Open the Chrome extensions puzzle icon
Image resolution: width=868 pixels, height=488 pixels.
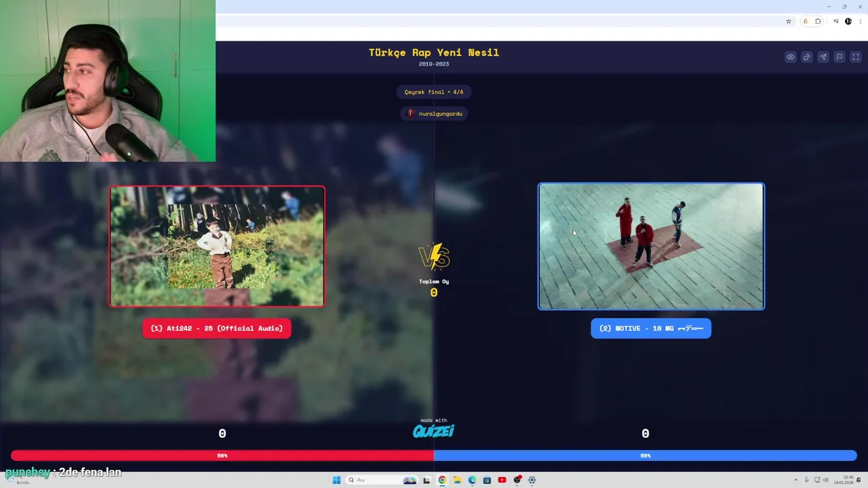coord(818,22)
